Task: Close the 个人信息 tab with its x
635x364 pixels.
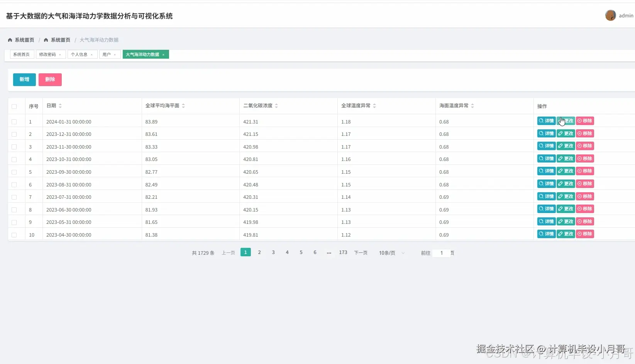Action: (91, 55)
